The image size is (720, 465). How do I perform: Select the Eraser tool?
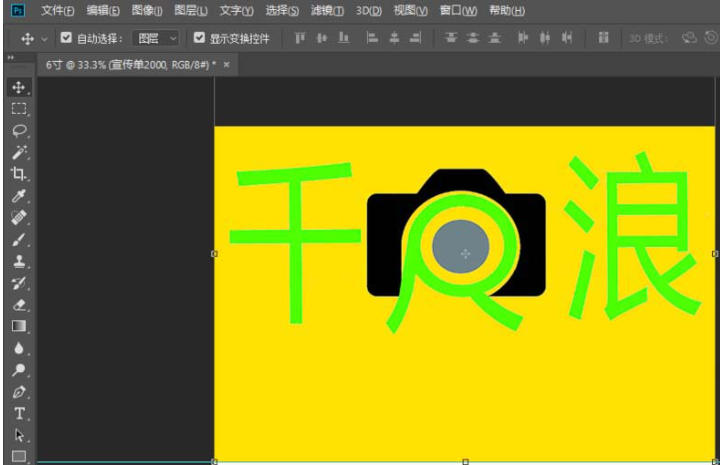pyautogui.click(x=18, y=305)
